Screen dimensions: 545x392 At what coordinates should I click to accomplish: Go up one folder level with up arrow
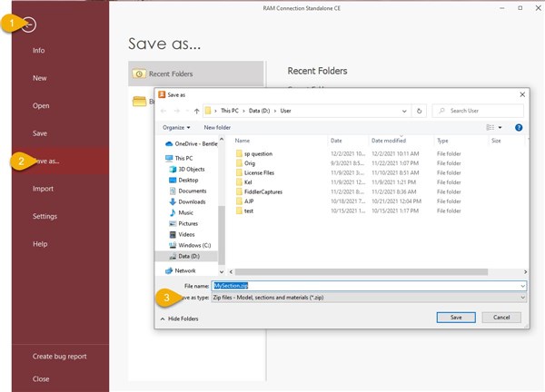click(196, 111)
